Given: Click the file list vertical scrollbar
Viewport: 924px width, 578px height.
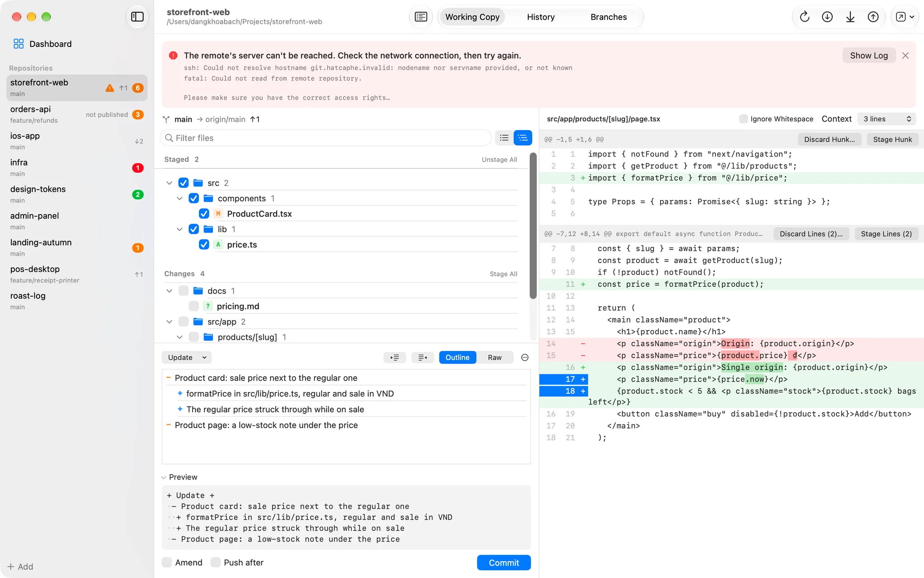Looking at the screenshot, I should 533,226.
